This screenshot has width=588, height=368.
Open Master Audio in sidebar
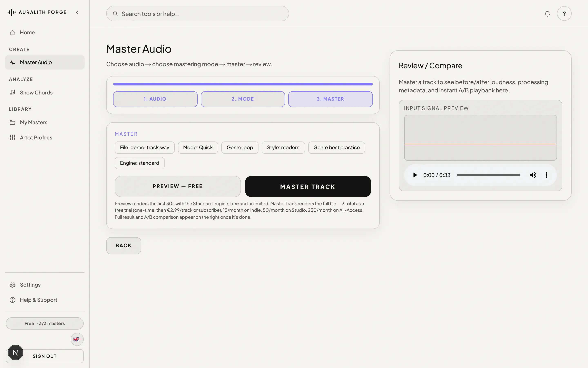pos(45,62)
